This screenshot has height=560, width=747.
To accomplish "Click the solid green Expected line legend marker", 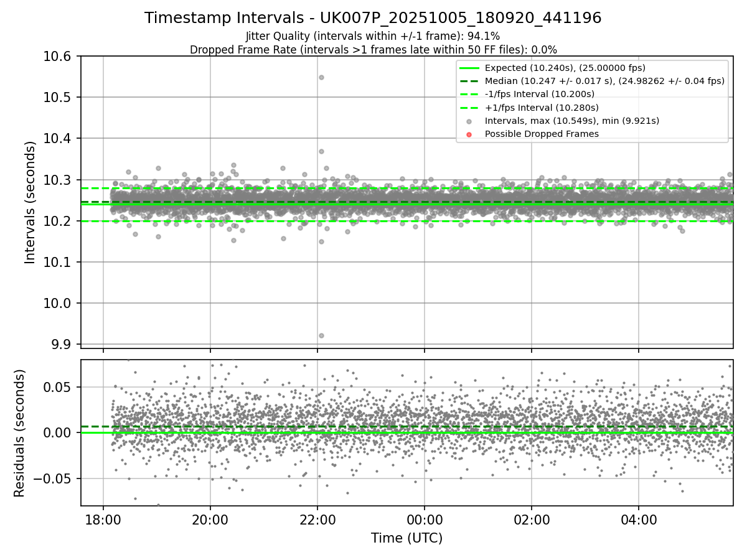I will click(x=470, y=68).
